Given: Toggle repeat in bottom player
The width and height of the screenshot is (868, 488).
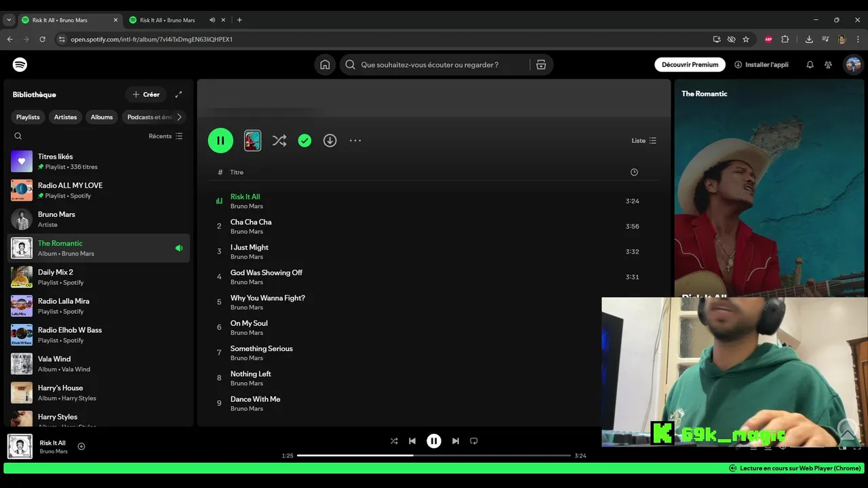Looking at the screenshot, I should [474, 441].
